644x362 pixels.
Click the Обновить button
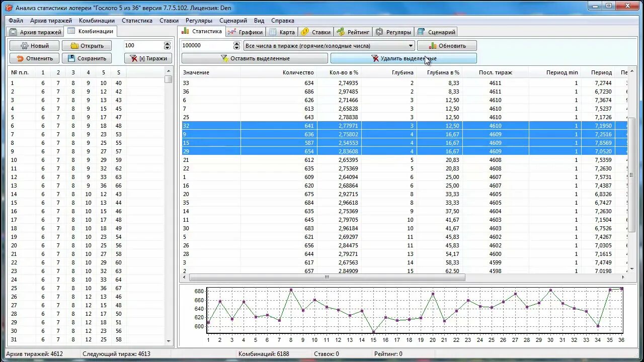(x=447, y=46)
